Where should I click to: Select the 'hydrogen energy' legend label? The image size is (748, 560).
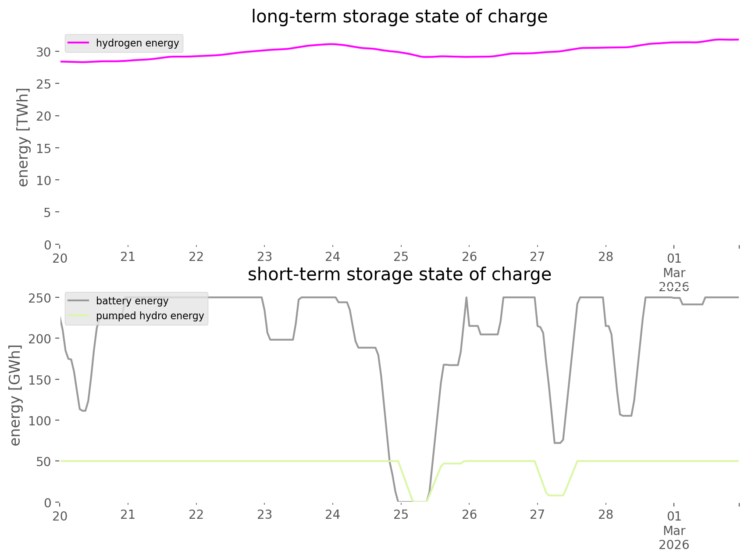coord(137,43)
